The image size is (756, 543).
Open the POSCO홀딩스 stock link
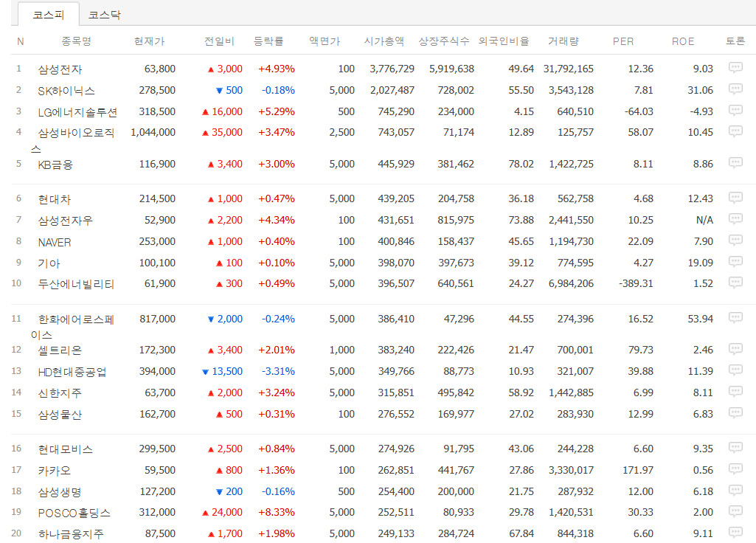tap(74, 513)
